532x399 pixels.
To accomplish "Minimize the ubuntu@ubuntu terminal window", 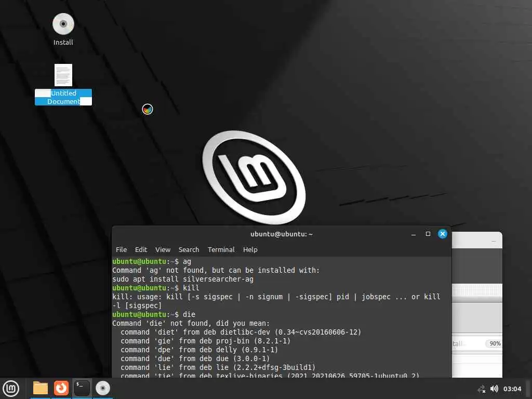I will coord(413,234).
